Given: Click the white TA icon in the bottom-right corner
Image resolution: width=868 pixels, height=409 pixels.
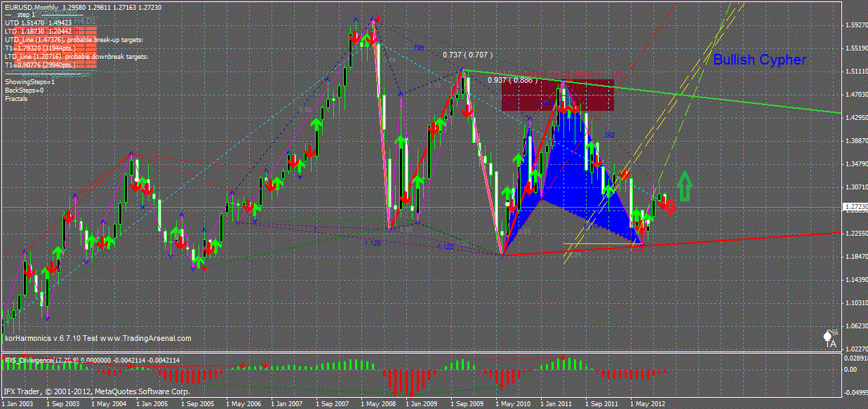Looking at the screenshot, I should click(830, 340).
